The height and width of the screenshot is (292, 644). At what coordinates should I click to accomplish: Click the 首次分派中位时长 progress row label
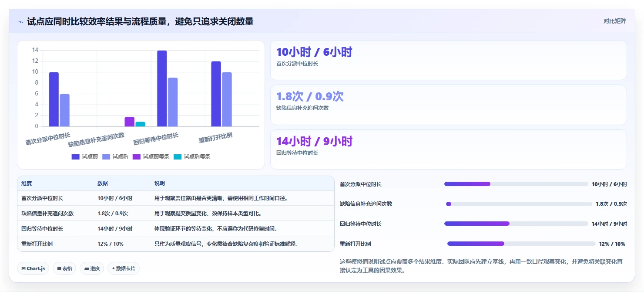tap(361, 184)
